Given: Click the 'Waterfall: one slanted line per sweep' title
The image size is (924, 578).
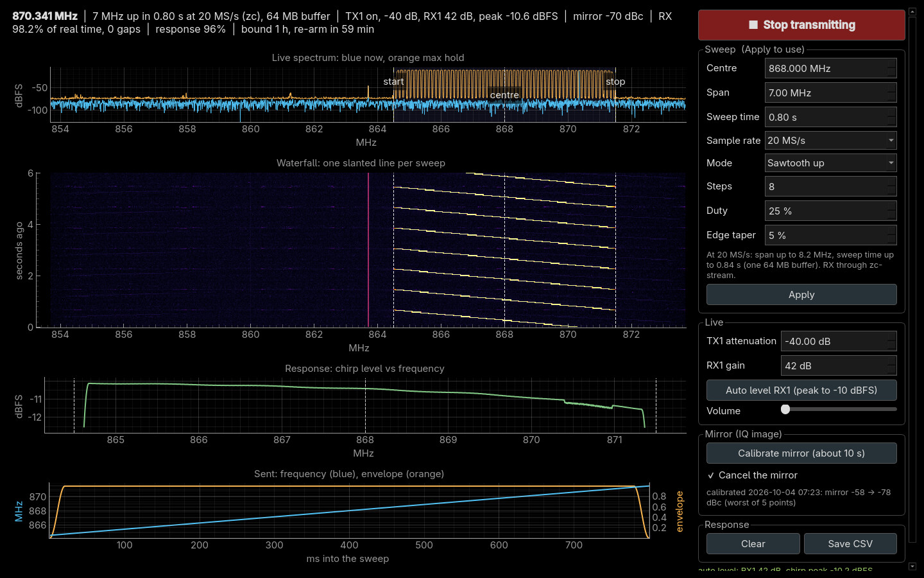Looking at the screenshot, I should tap(361, 163).
